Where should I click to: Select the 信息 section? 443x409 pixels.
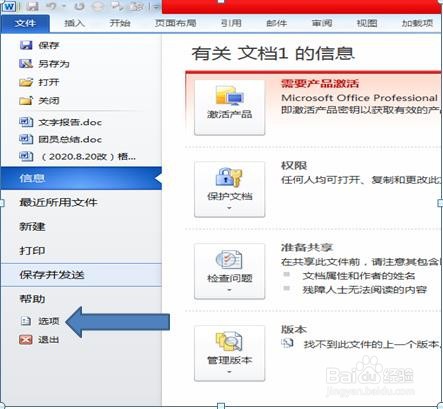[x=81, y=178]
